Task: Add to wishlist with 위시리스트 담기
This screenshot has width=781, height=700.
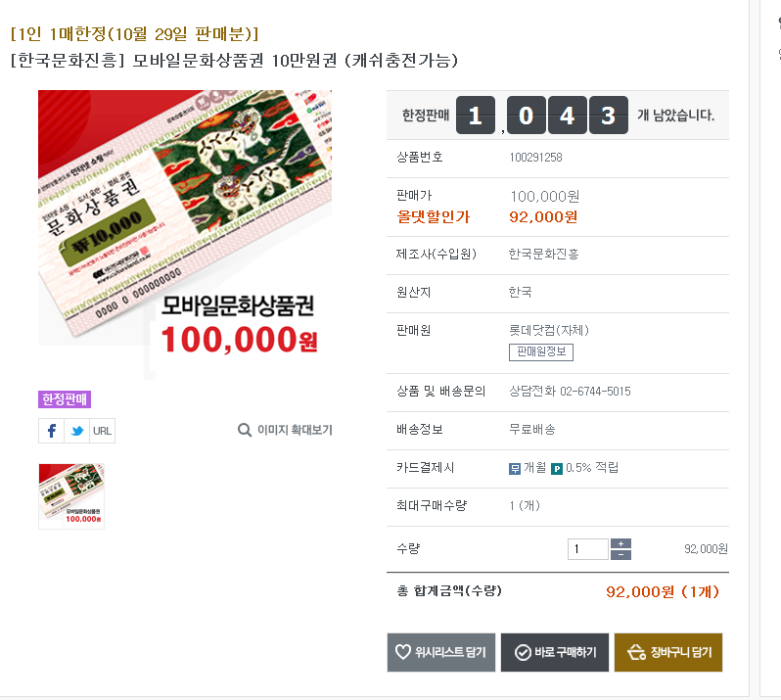Action: (440, 652)
